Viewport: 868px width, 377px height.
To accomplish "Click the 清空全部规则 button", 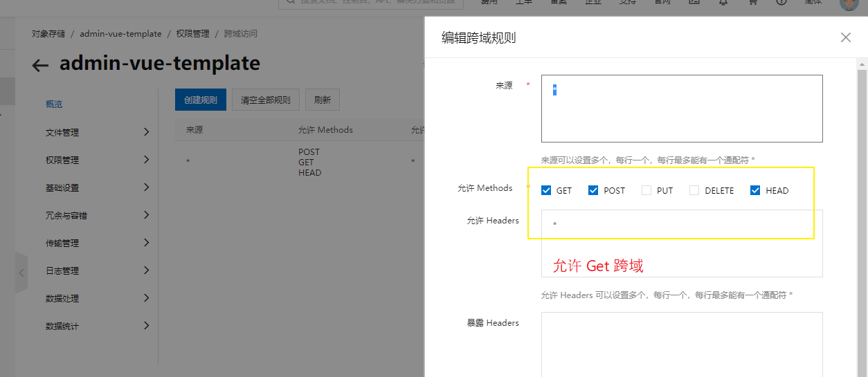I will pyautogui.click(x=265, y=100).
